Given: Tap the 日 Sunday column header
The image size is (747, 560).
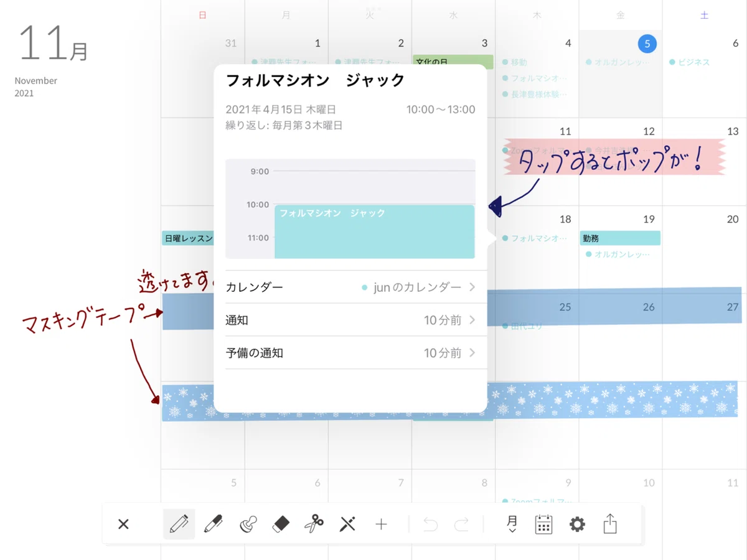Looking at the screenshot, I should [202, 16].
